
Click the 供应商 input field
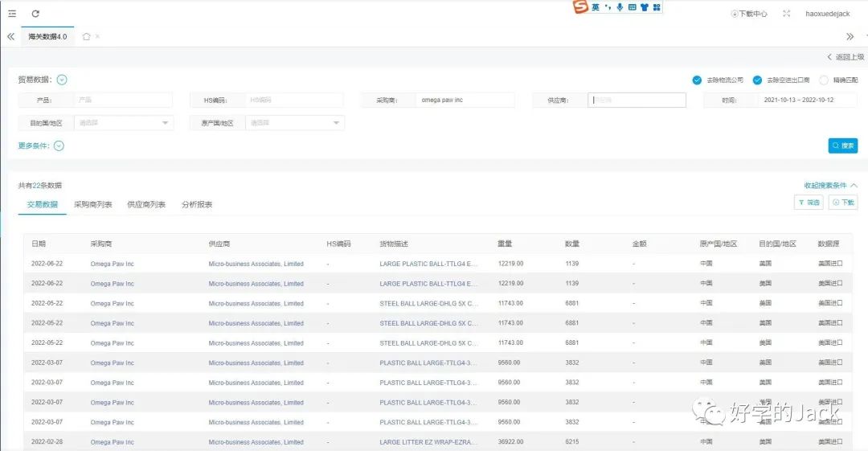point(637,100)
